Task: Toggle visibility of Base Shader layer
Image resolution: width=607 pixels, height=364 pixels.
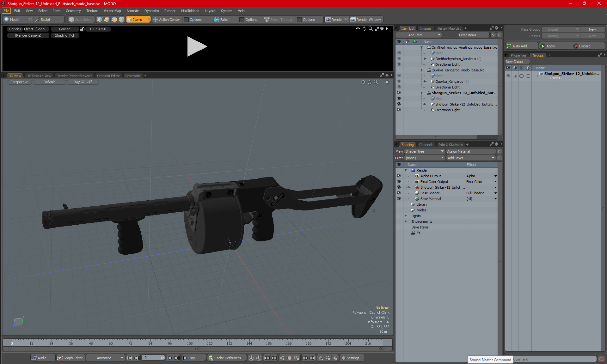Action: coord(399,193)
